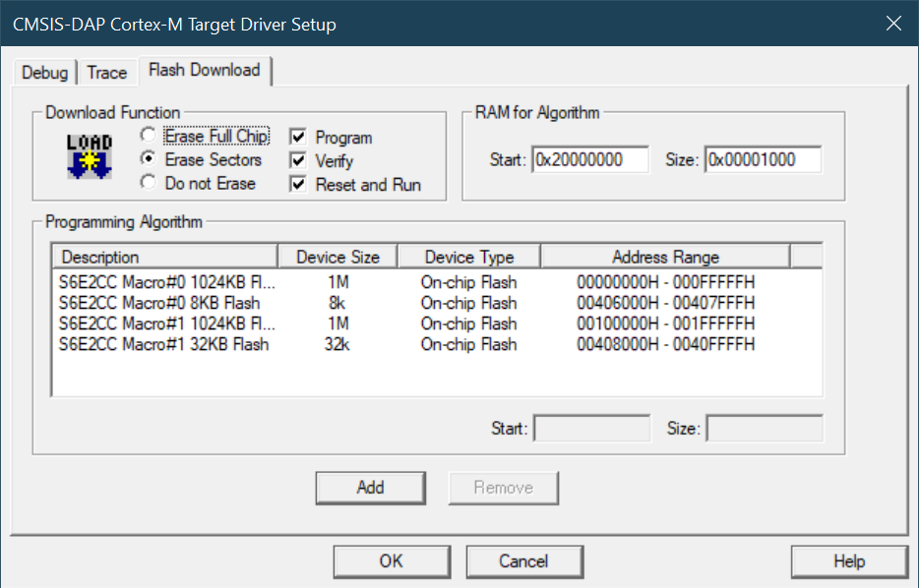919x588 pixels.
Task: Click address range 00100000H - 001FFFFFH
Action: pos(665,323)
